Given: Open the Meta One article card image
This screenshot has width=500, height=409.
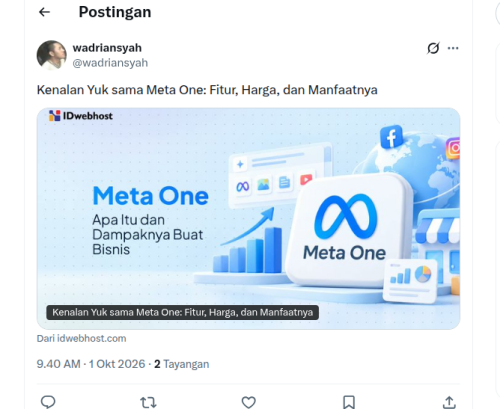Looking at the screenshot, I should click(x=248, y=219).
